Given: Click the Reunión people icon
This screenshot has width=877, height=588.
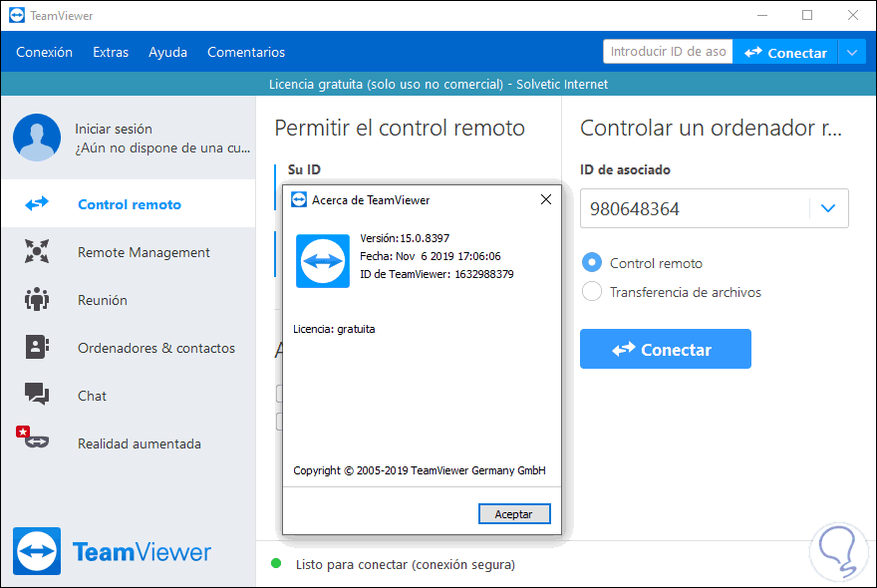Looking at the screenshot, I should click(37, 299).
